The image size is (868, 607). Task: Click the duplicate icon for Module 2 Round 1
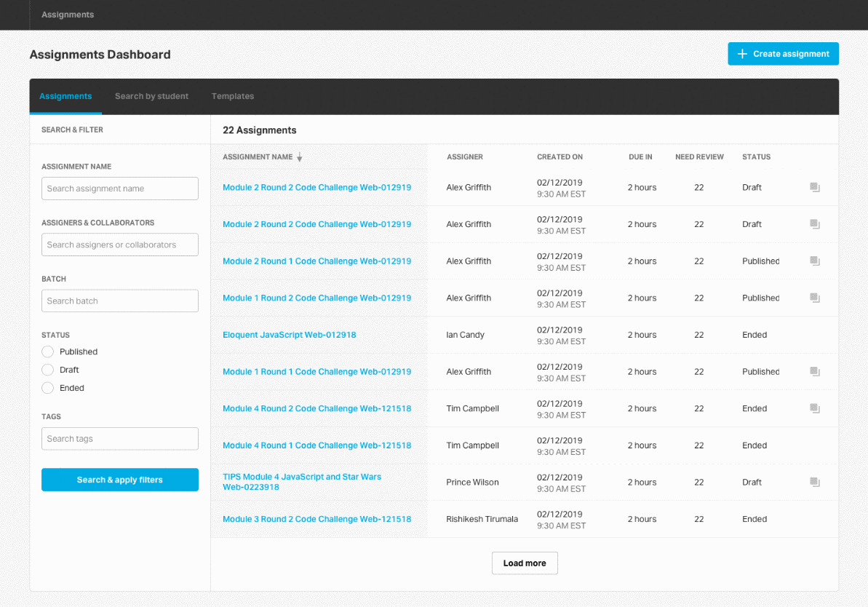coord(815,261)
